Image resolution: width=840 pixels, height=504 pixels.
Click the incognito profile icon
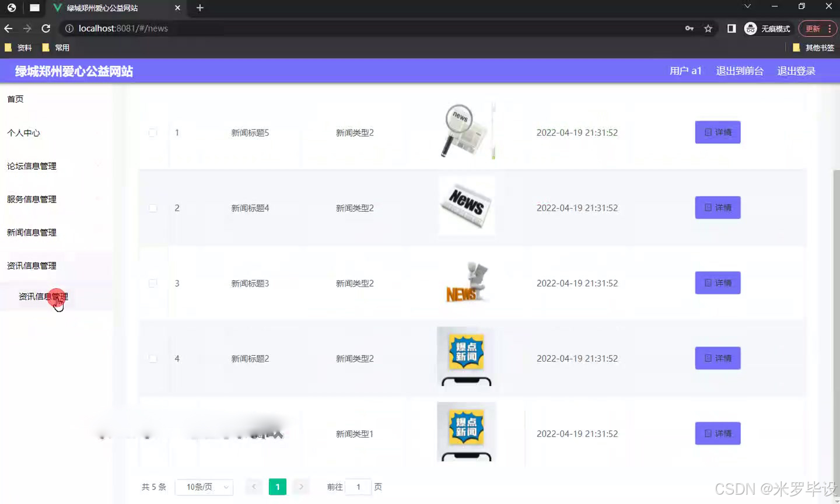point(750,28)
